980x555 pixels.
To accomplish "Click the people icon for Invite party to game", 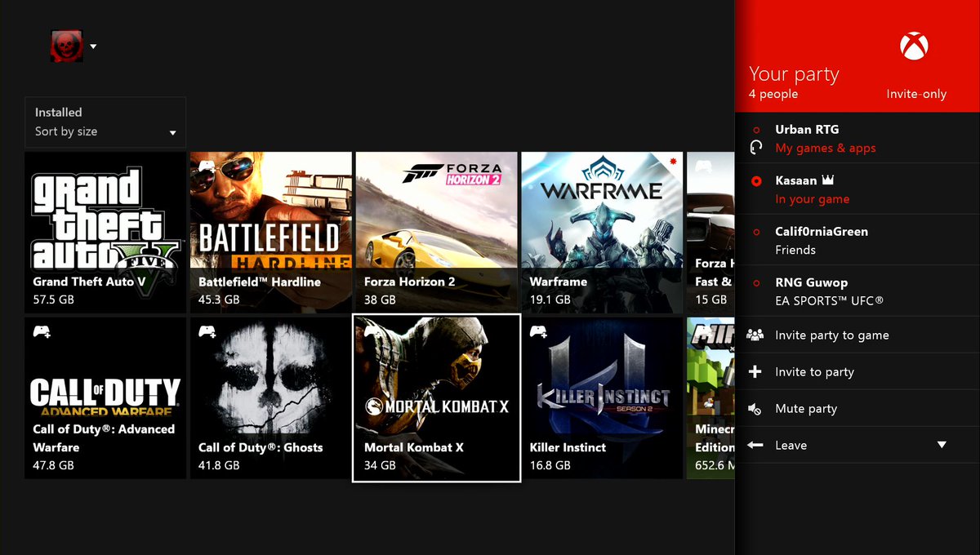I will tap(755, 335).
